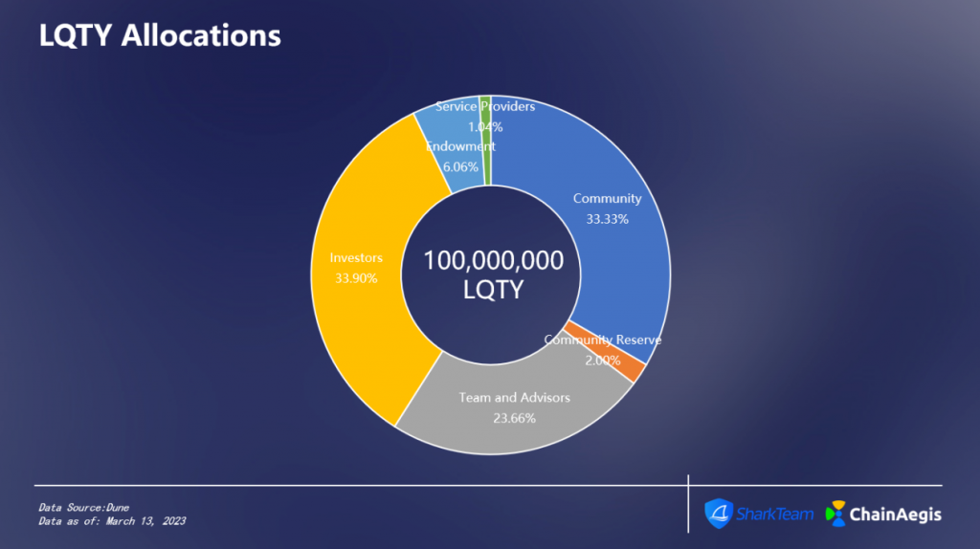Click the '1.04%' percentage label

click(485, 127)
